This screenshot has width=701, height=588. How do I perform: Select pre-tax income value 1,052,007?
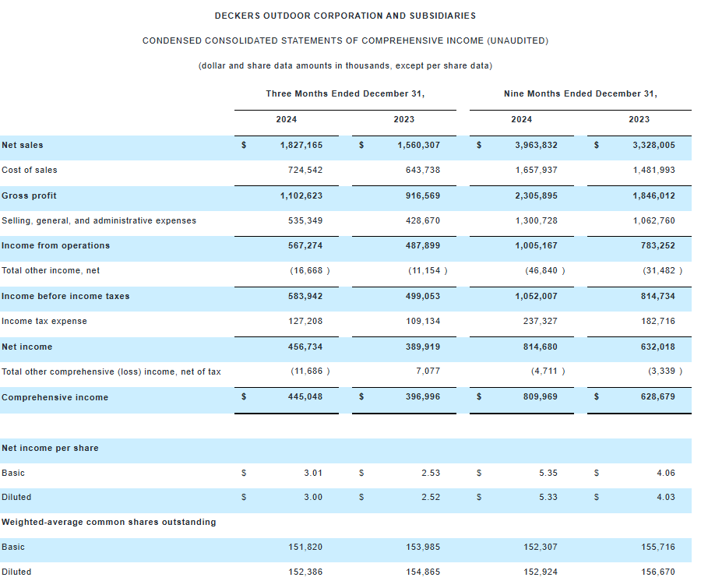click(537, 296)
